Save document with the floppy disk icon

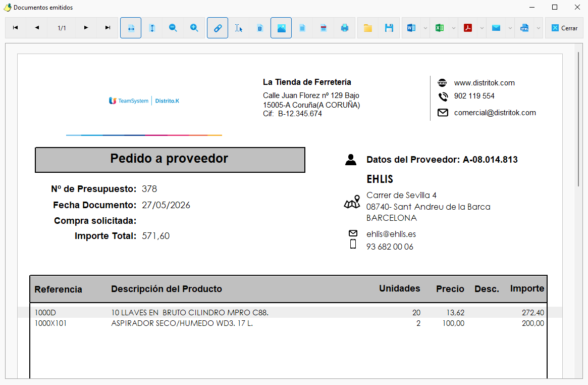[x=389, y=28]
